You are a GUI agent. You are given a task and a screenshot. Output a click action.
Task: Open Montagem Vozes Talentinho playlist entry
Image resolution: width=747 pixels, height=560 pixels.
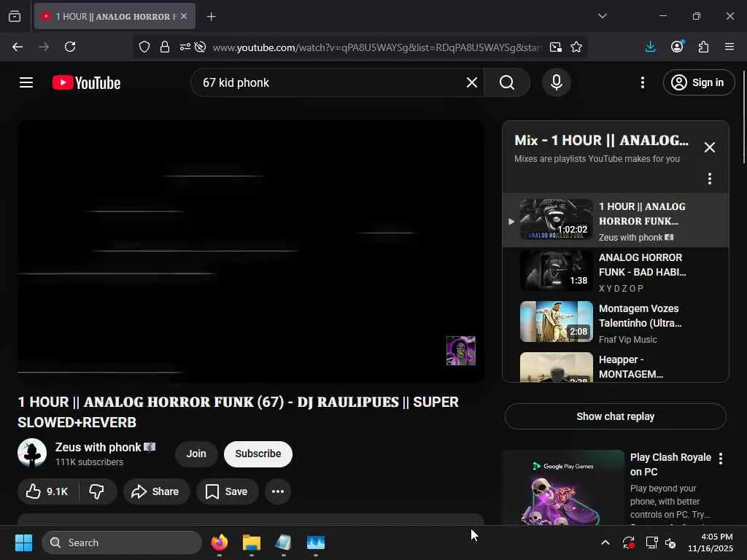pyautogui.click(x=616, y=322)
